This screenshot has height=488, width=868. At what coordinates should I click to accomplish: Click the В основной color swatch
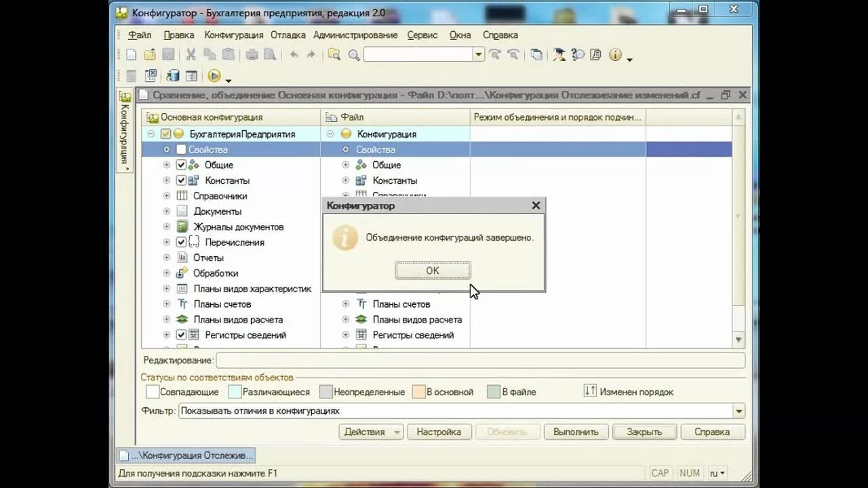[418, 392]
